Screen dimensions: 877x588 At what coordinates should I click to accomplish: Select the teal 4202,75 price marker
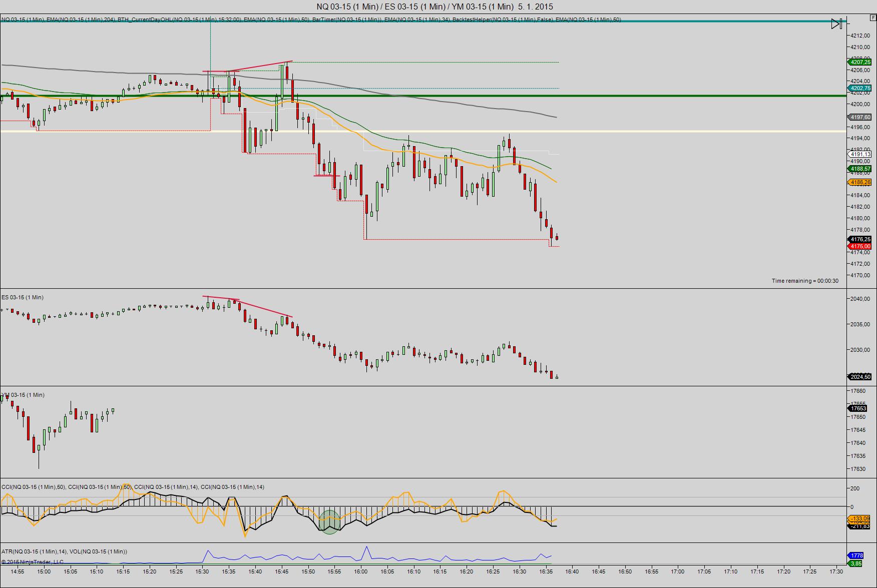click(860, 88)
